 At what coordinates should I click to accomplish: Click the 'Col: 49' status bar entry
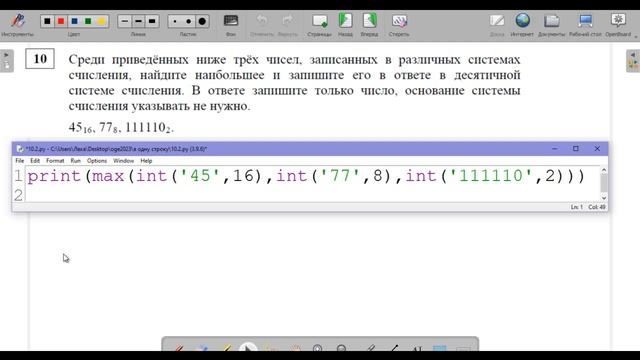(597, 207)
